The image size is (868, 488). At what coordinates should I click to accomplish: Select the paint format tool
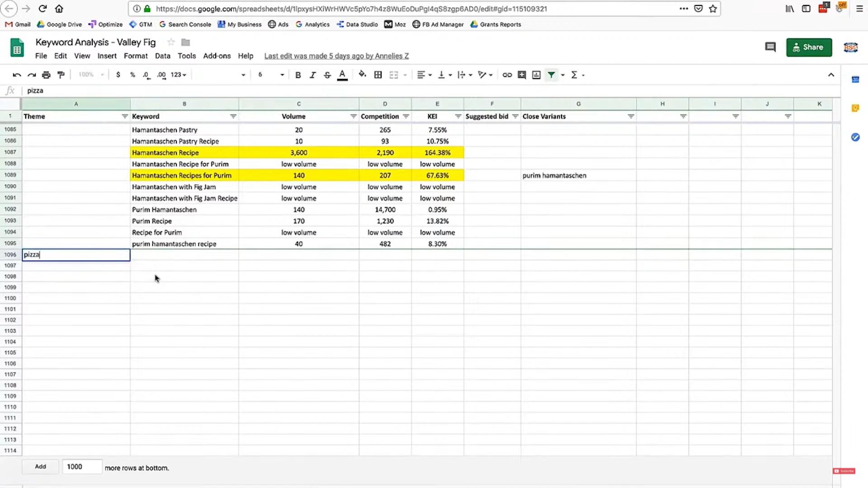point(61,75)
